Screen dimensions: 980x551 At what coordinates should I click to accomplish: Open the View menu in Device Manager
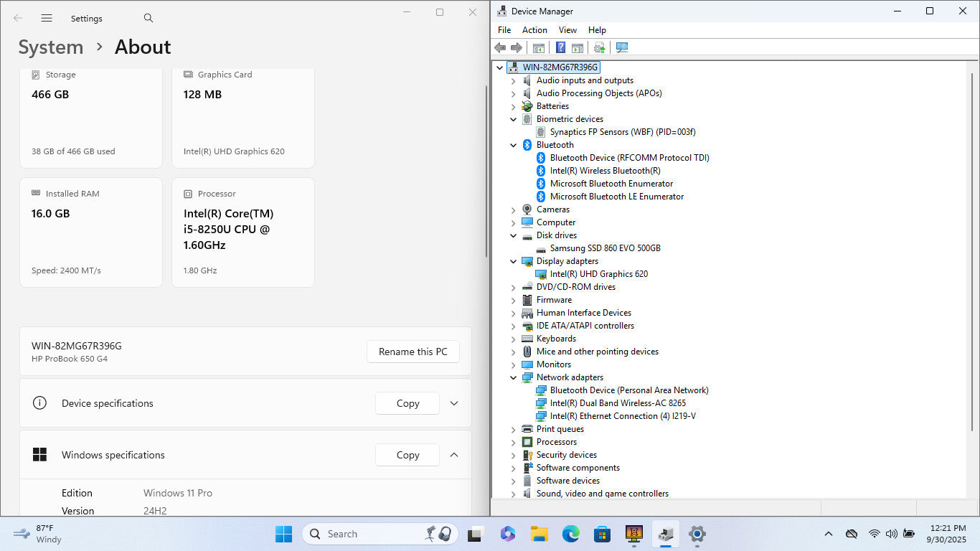[567, 30]
